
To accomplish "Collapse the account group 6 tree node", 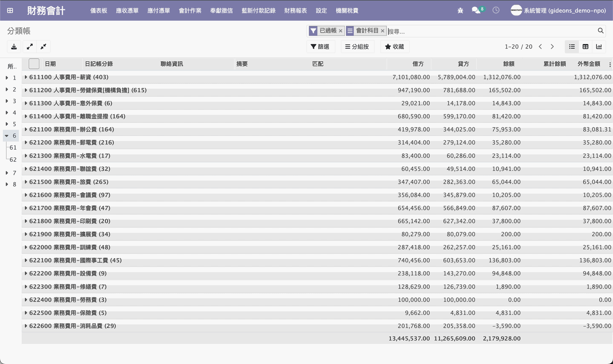I will tap(7, 136).
